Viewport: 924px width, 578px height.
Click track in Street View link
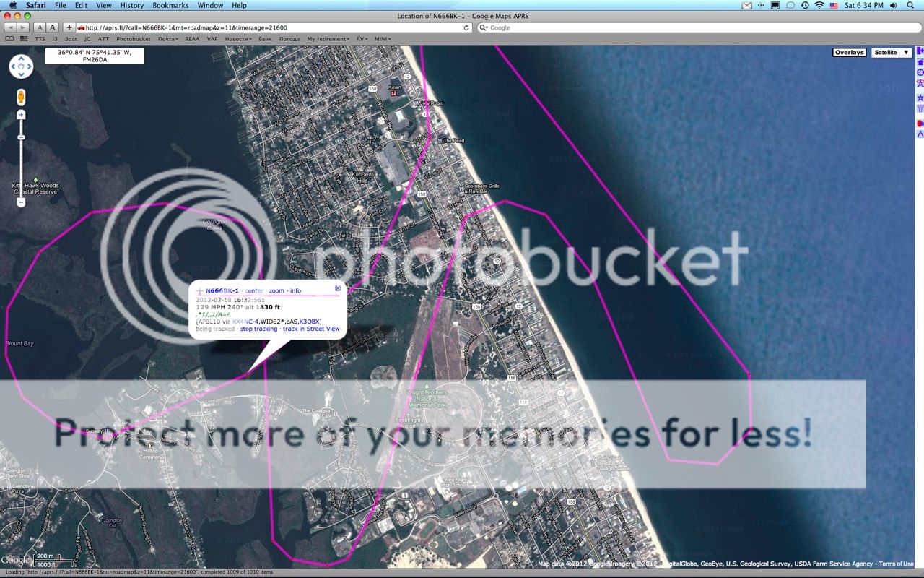311,329
